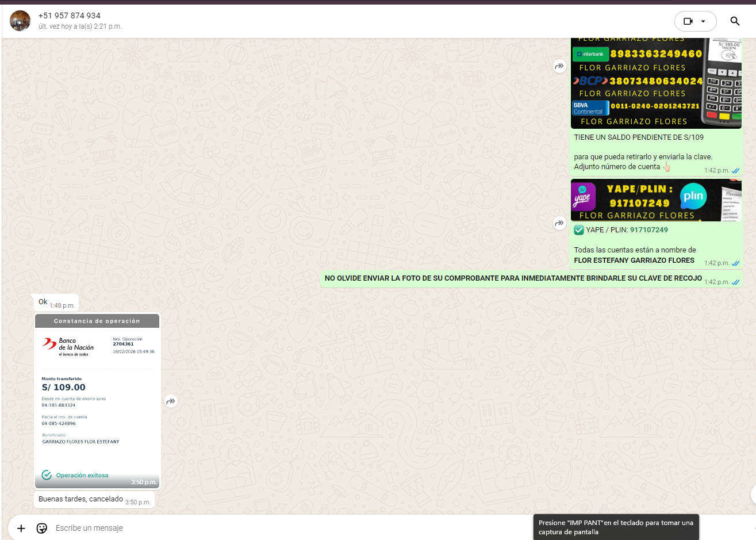Click the 917107249 phone number link
The width and height of the screenshot is (756, 540).
coord(648,230)
